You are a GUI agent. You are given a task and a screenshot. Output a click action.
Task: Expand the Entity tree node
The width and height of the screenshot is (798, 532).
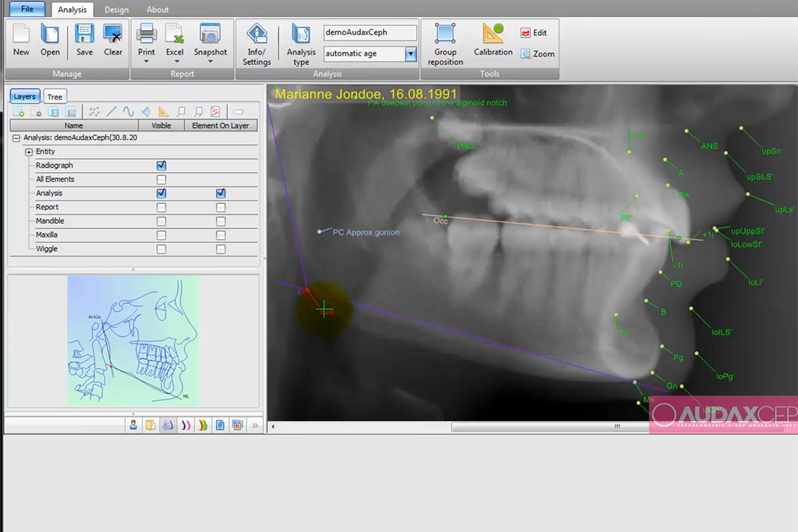pyautogui.click(x=29, y=151)
